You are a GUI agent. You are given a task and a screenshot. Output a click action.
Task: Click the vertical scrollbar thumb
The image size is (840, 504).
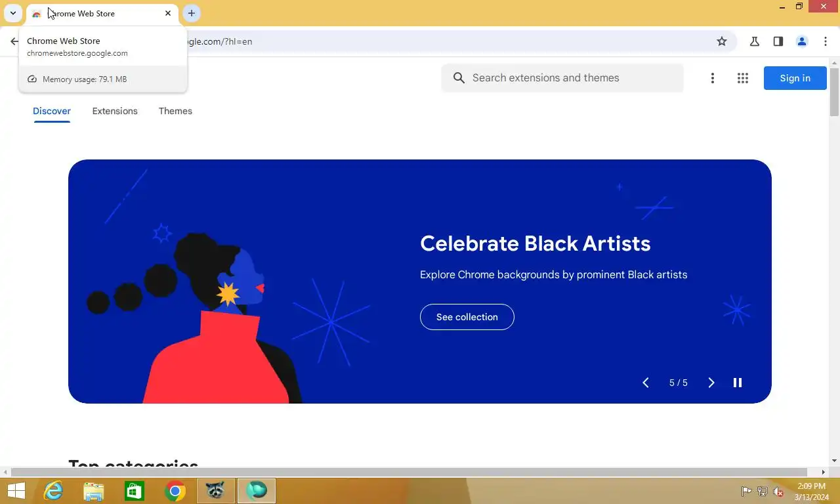pos(835,92)
